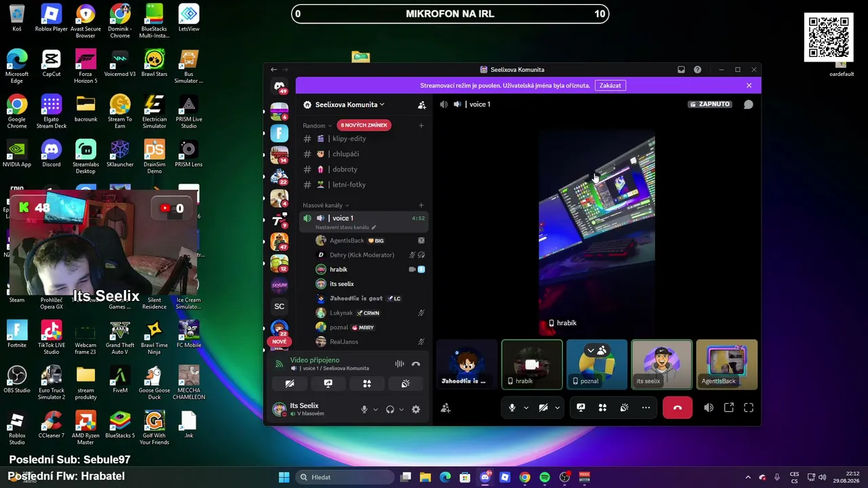Open output device arrow in user panel
868x488 pixels.
click(x=401, y=409)
